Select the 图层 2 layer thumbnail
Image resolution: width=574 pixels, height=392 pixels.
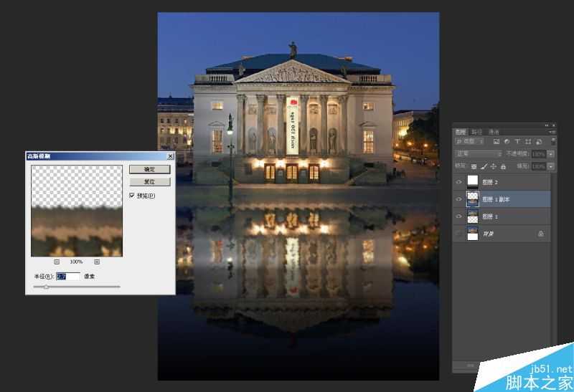[473, 182]
